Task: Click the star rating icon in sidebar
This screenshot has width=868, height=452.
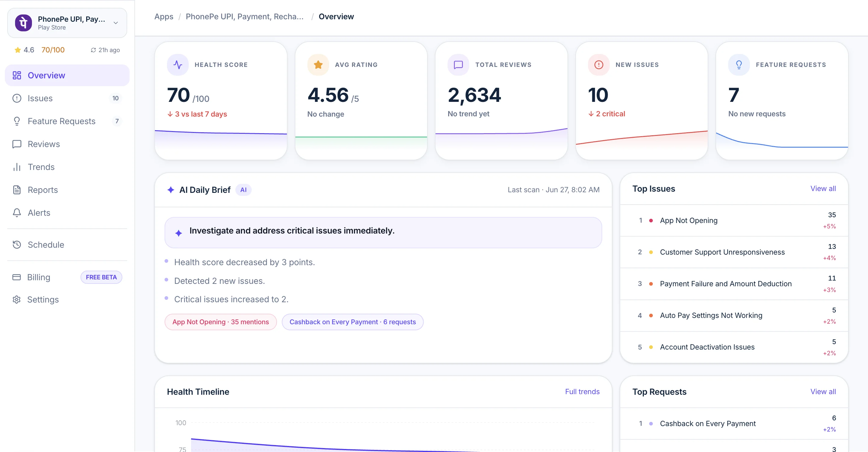Action: (x=17, y=50)
